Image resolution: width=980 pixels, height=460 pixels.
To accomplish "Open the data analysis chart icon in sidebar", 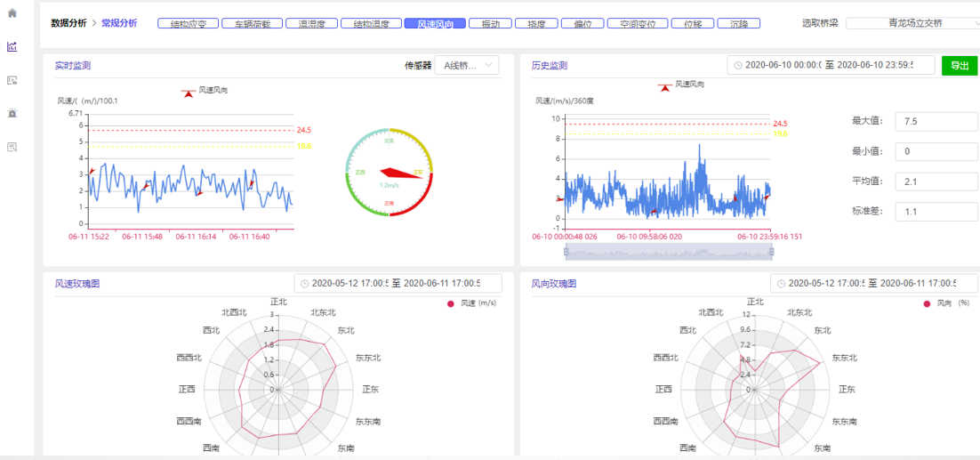I will (12, 46).
